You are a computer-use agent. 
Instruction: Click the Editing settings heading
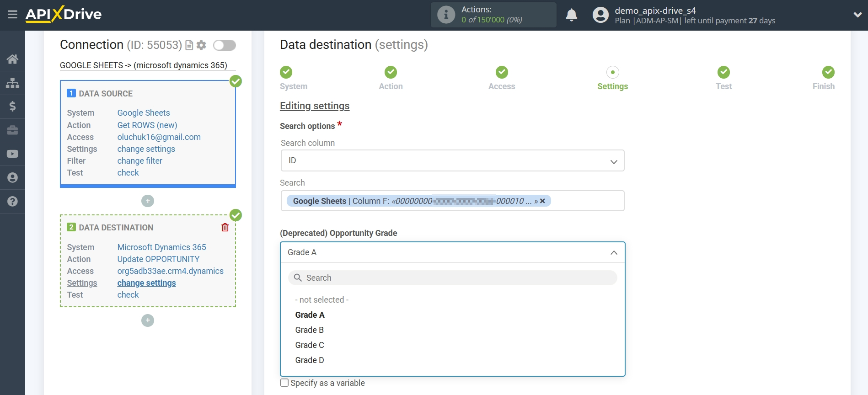coord(315,106)
